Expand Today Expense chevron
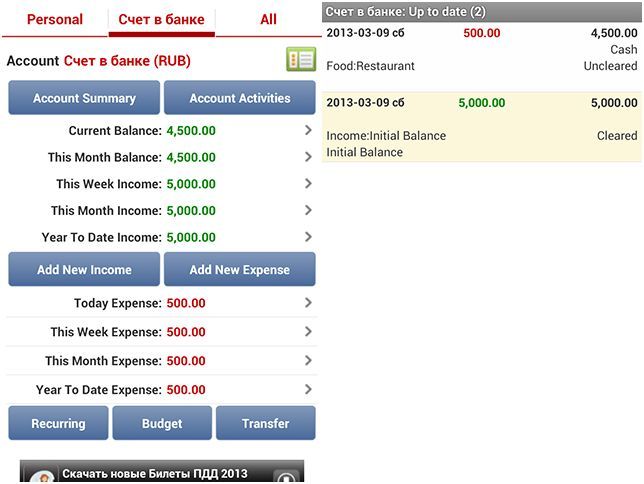Viewport: 644px width, 484px height. (308, 303)
